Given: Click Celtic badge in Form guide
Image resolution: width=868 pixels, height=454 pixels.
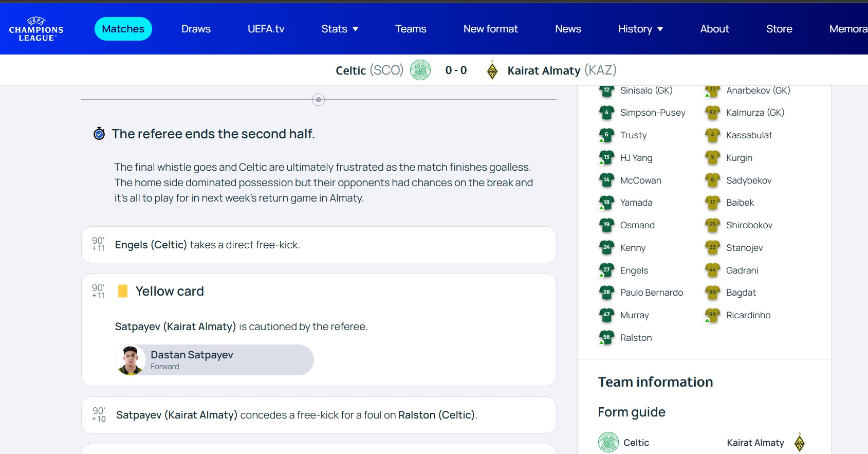Looking at the screenshot, I should point(608,442).
